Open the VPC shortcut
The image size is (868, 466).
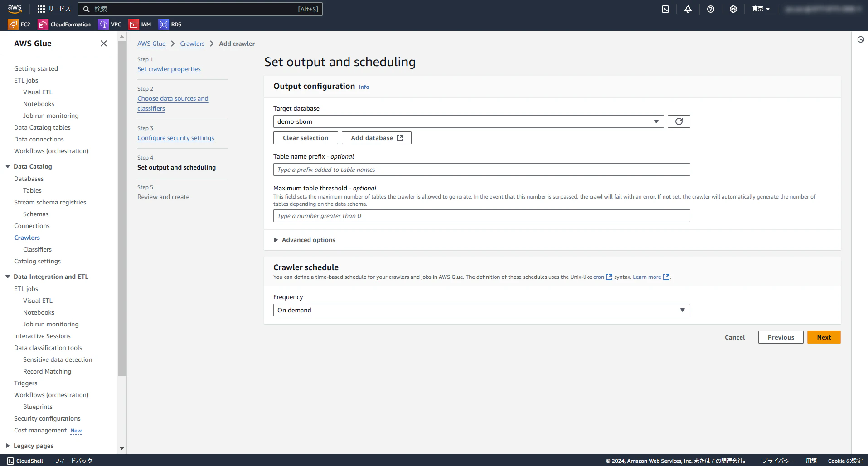(110, 24)
